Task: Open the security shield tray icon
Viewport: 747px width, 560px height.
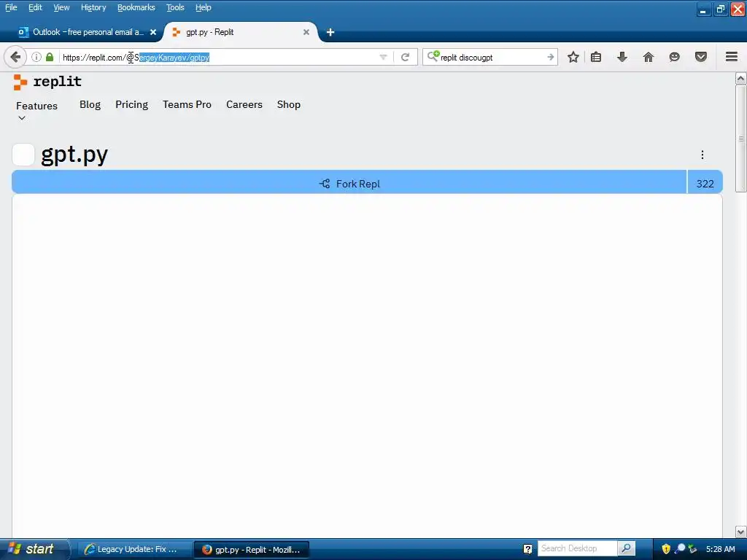Action: pyautogui.click(x=666, y=549)
